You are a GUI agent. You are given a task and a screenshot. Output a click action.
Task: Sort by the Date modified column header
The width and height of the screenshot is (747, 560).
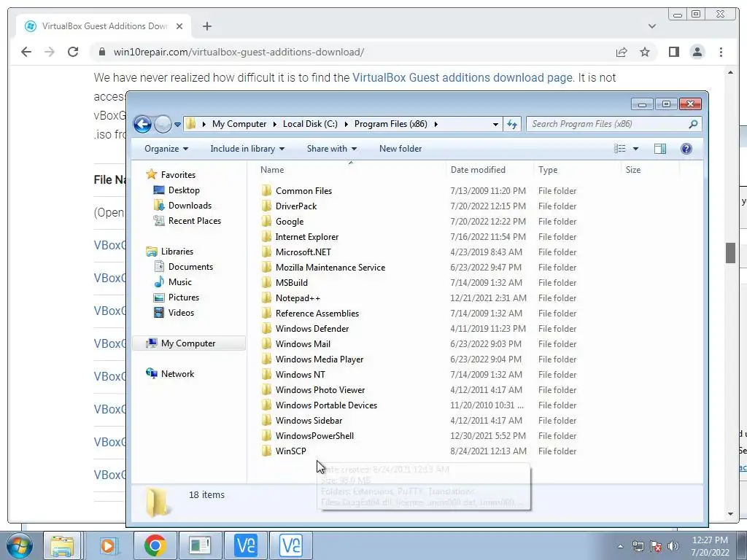[x=478, y=169]
